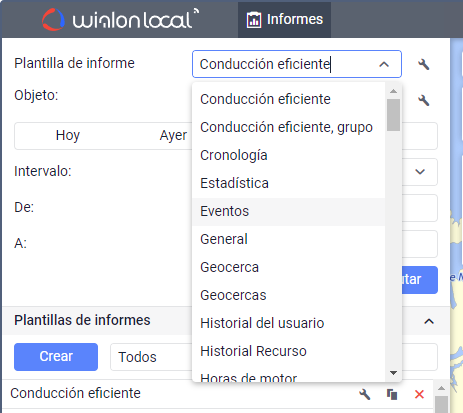Delete Conducción eficiente template with red X
Viewport: 463px width, 413px height.
419,394
